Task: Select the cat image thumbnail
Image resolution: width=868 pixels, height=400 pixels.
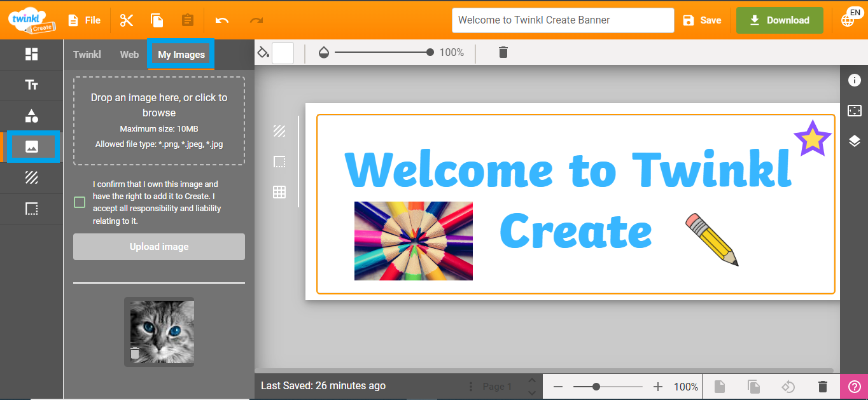Action: (x=159, y=331)
